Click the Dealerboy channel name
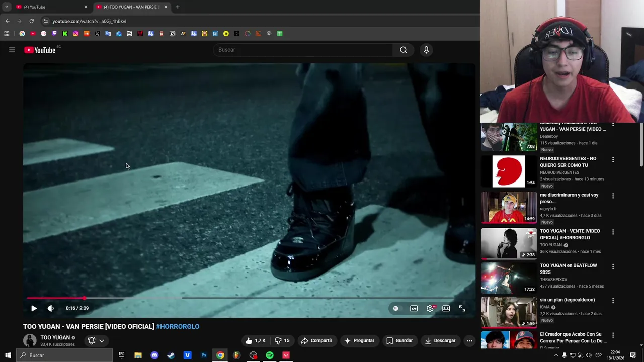 (x=549, y=136)
